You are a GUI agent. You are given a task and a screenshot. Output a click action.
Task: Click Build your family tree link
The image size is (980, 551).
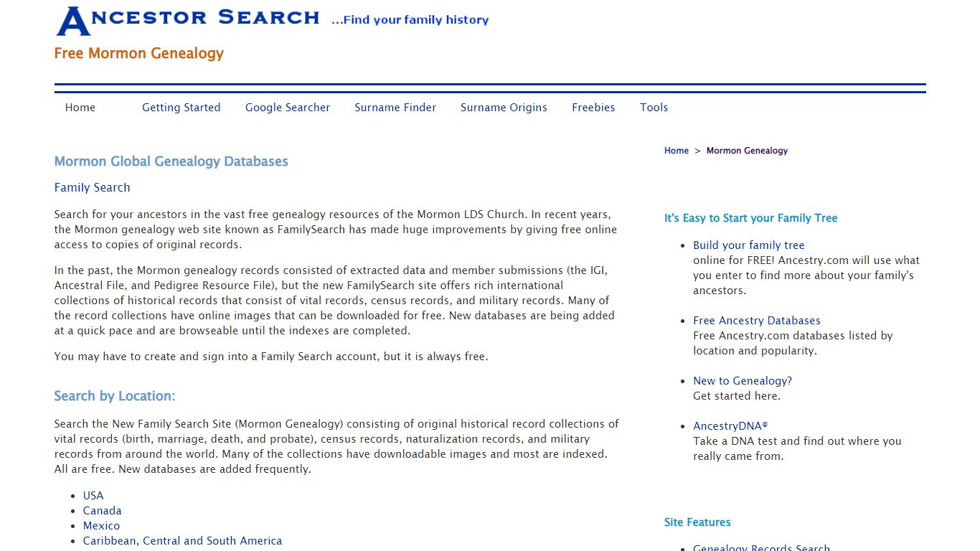coord(749,245)
